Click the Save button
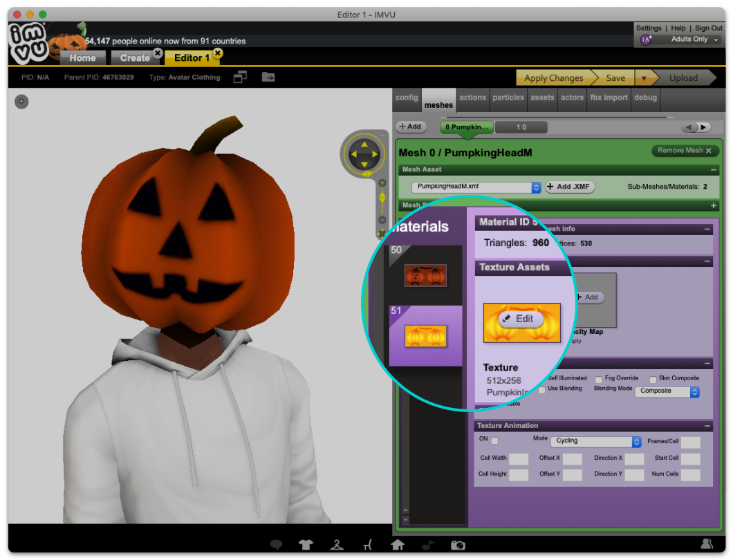Image resolution: width=733 pixels, height=560 pixels. coord(615,78)
